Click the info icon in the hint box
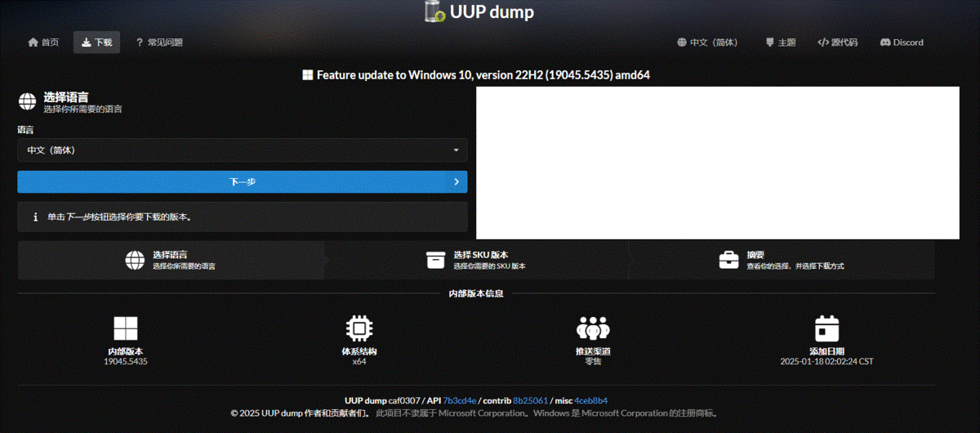 [35, 217]
